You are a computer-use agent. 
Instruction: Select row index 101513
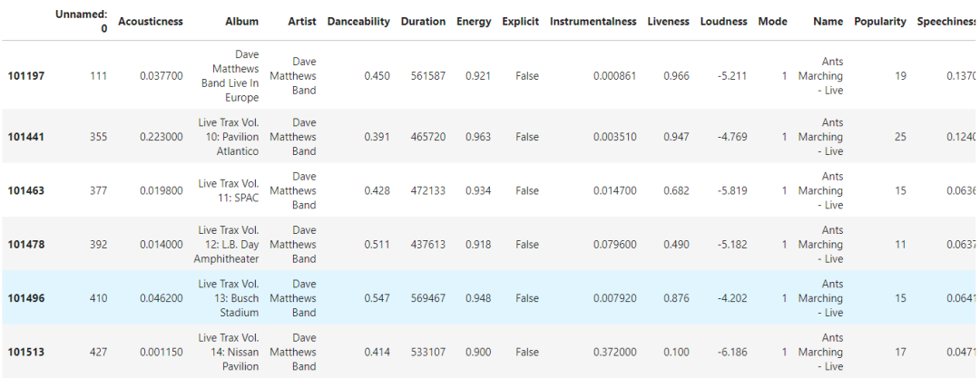[26, 351]
